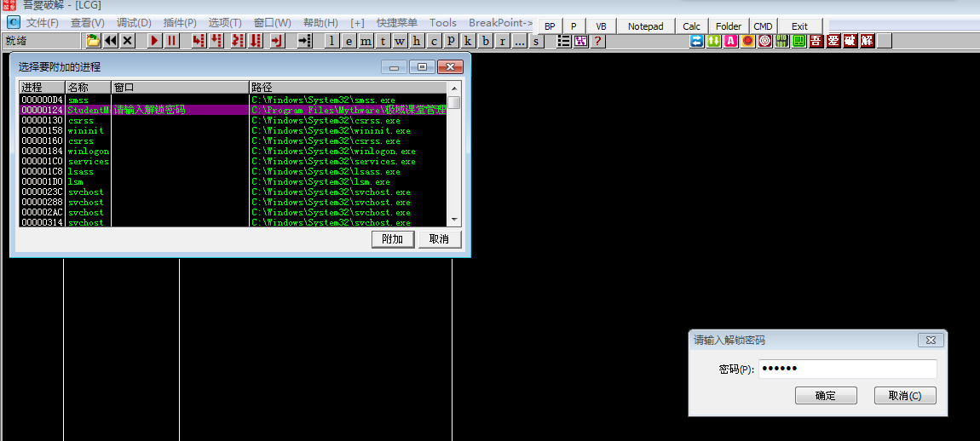Launch Notepad from quick bar
This screenshot has width=980, height=441.
[x=646, y=26]
